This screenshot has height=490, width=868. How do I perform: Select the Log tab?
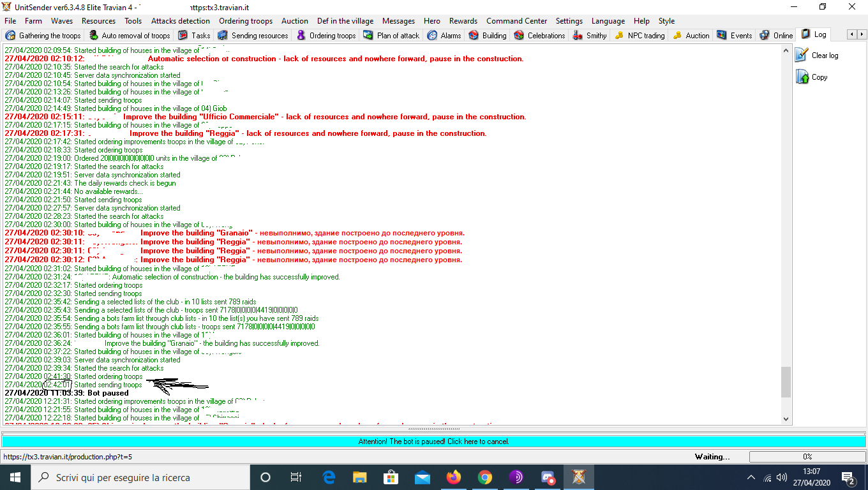tap(814, 34)
